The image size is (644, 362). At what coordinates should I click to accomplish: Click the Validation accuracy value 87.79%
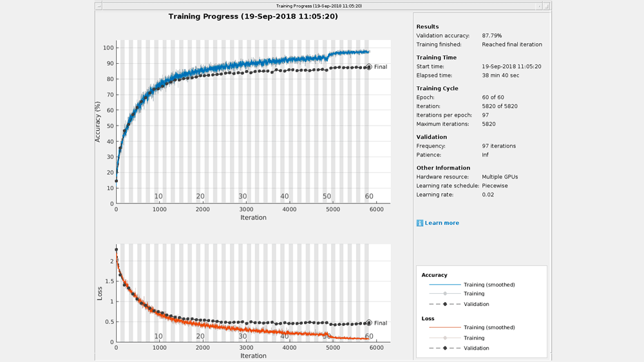tap(492, 35)
